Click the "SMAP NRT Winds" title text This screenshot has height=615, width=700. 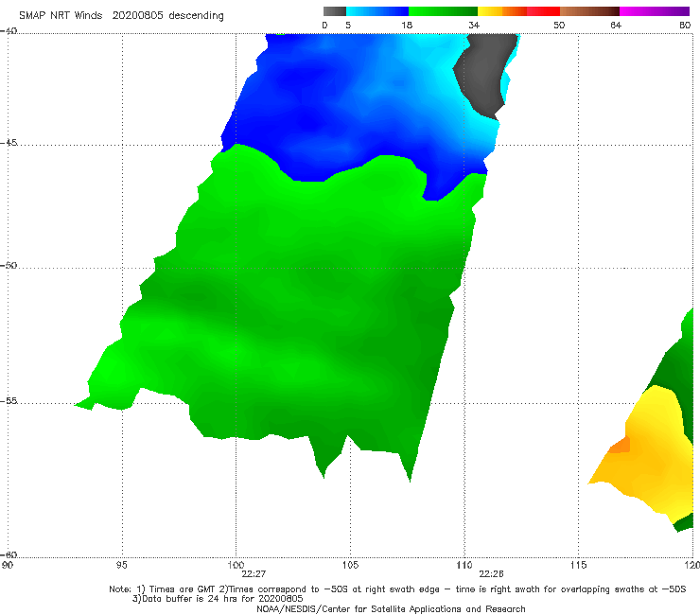[x=61, y=16]
